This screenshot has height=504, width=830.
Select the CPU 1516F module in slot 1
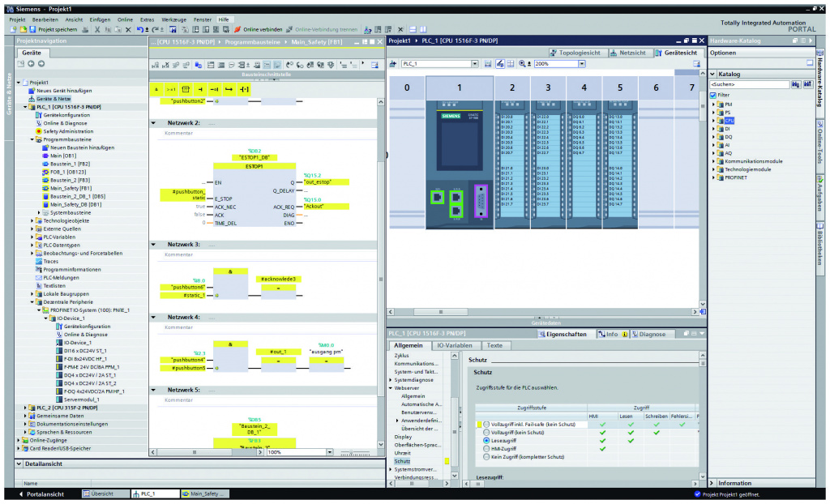coord(460,164)
